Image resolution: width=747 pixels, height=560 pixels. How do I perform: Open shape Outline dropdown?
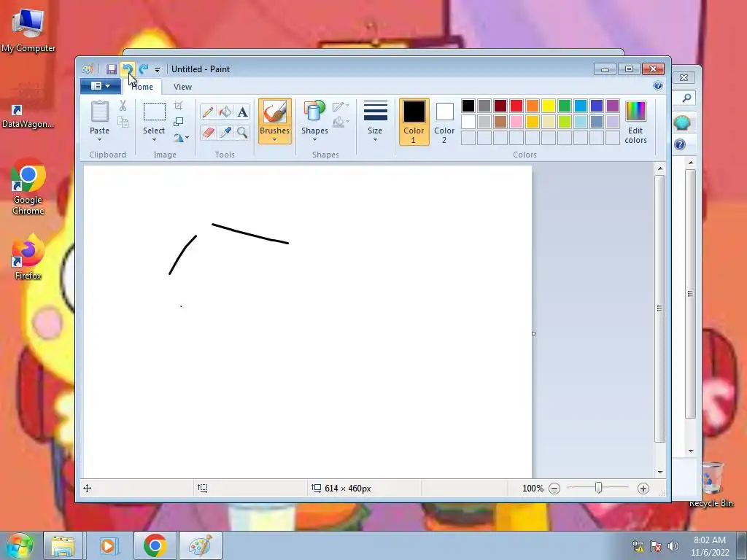(341, 106)
